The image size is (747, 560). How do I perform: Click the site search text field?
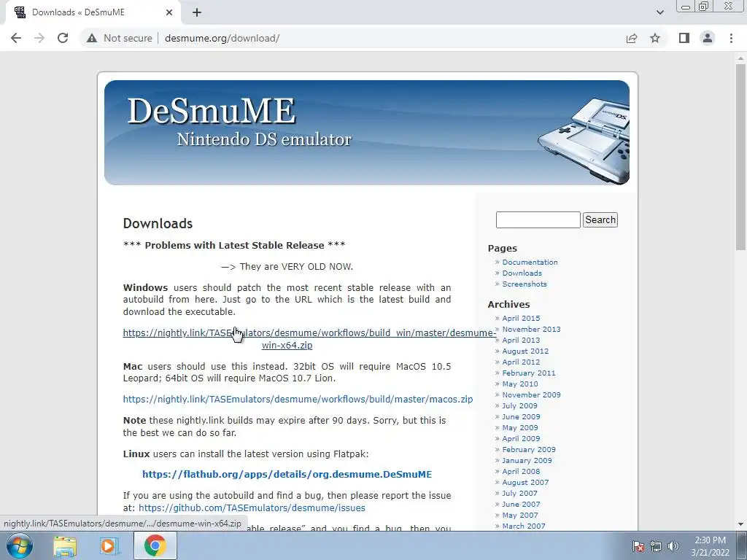click(x=538, y=219)
